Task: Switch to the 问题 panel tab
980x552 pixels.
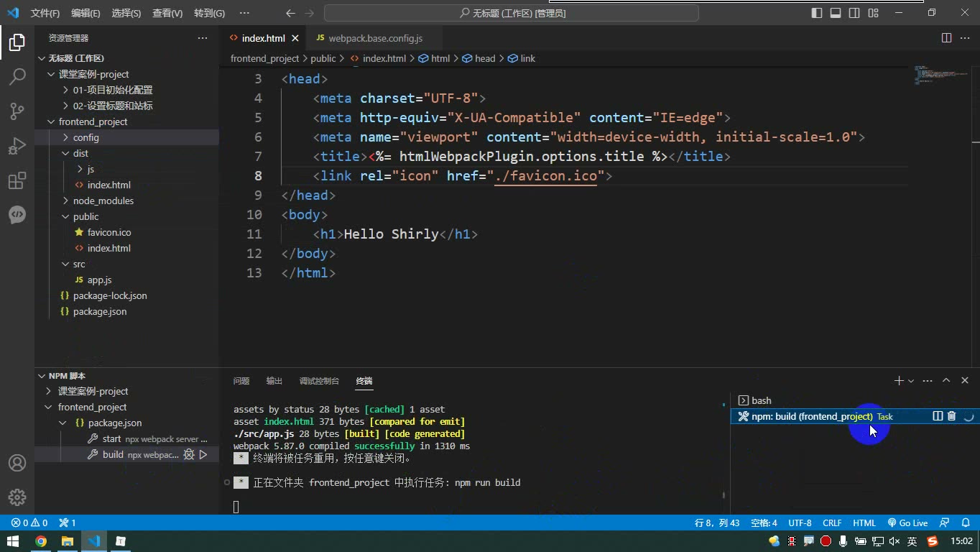Action: (241, 381)
